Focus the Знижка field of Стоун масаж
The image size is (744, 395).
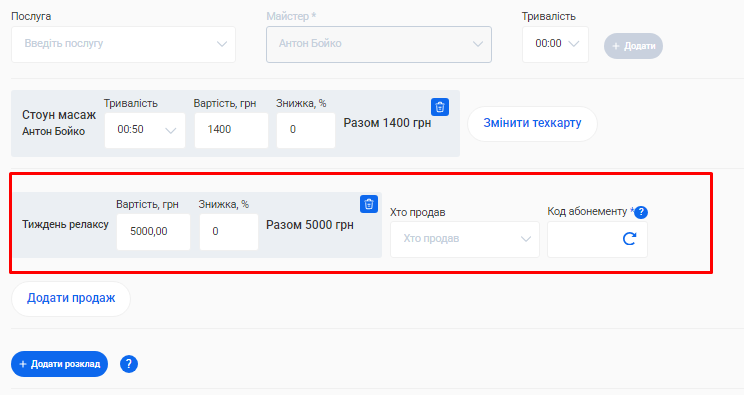click(x=306, y=130)
